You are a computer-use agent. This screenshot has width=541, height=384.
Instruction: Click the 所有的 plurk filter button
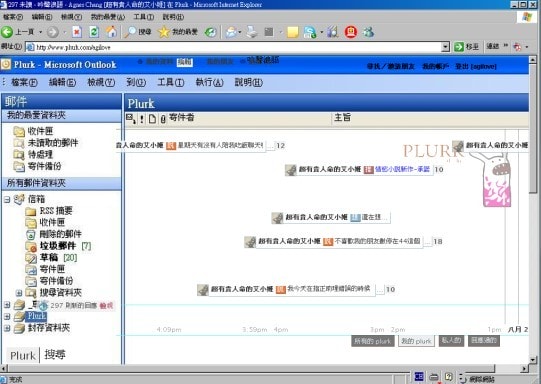click(373, 341)
